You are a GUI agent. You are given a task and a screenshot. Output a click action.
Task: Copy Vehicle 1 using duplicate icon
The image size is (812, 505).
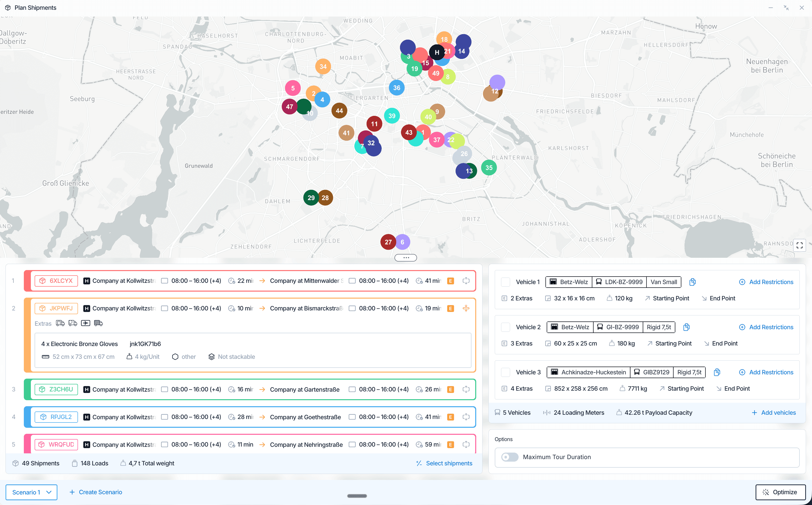pos(692,282)
